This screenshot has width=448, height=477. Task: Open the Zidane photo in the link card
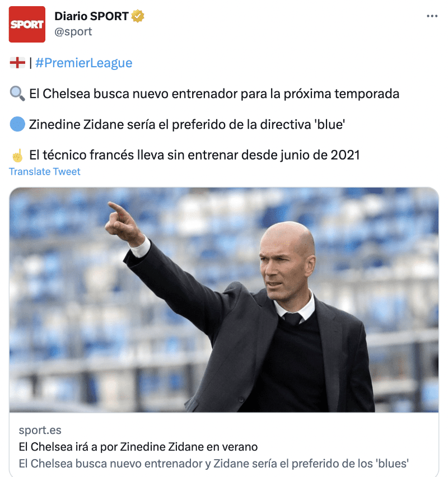(x=224, y=300)
